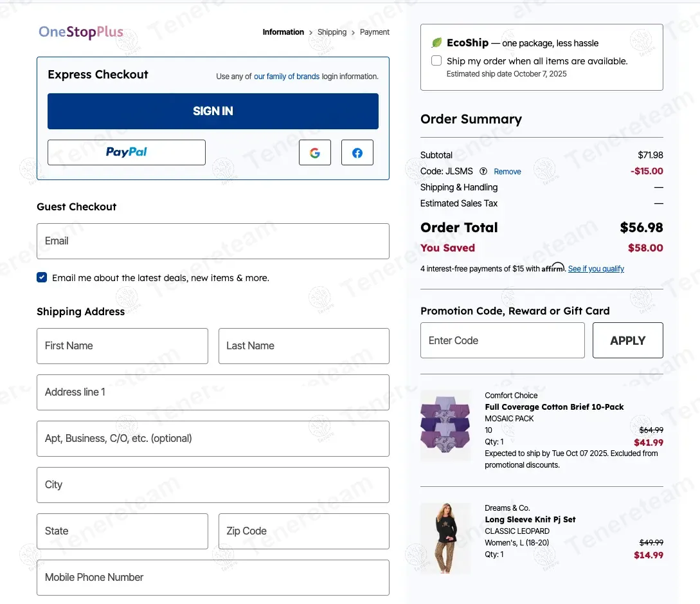Sign in with Facebook icon
The width and height of the screenshot is (700, 604).
357,152
